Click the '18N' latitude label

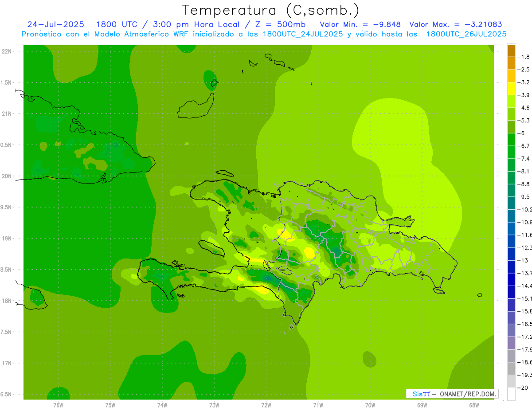click(x=7, y=301)
